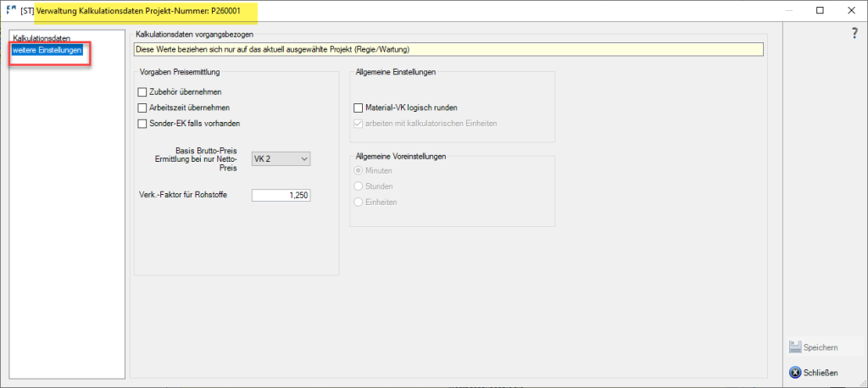
Task: Check the Sonder-EK falls vorhanden option
Action: pos(142,124)
